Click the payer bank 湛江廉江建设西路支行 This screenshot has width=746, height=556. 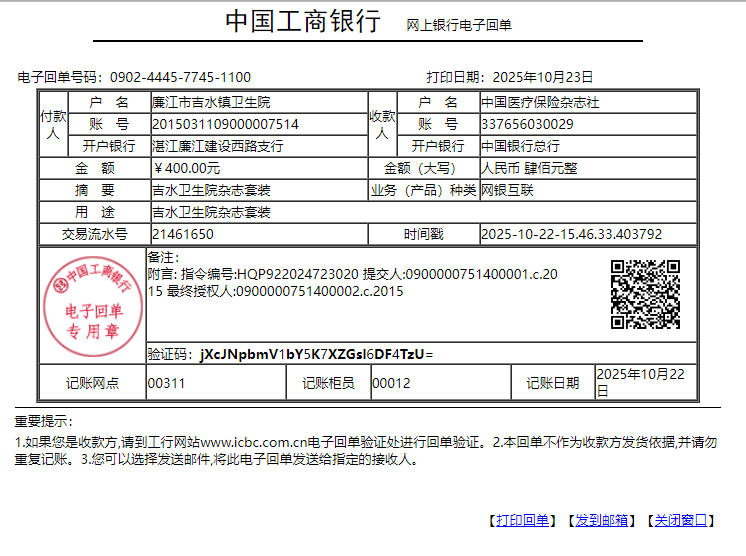(217, 146)
